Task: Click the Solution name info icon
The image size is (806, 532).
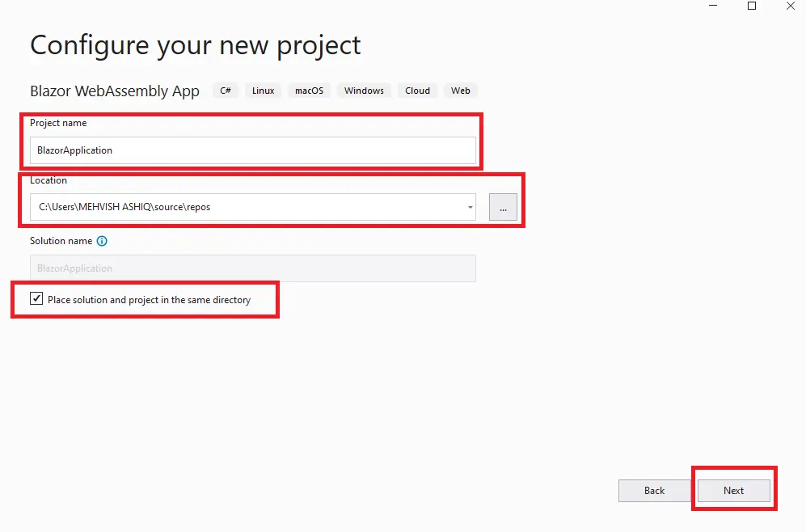Action: click(102, 241)
